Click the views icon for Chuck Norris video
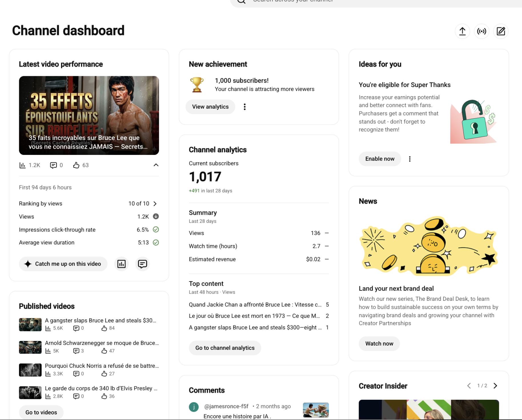Image resolution: width=522 pixels, height=420 pixels. 48,374
